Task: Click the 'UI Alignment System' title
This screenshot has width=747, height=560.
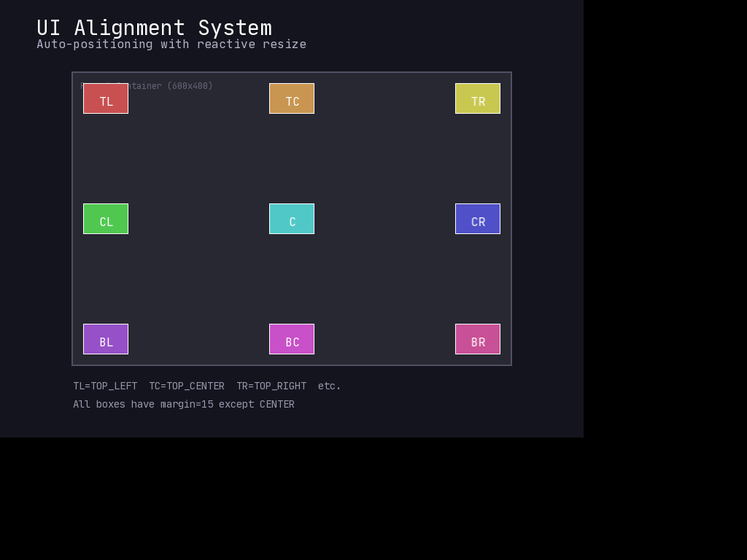Action: [155, 28]
